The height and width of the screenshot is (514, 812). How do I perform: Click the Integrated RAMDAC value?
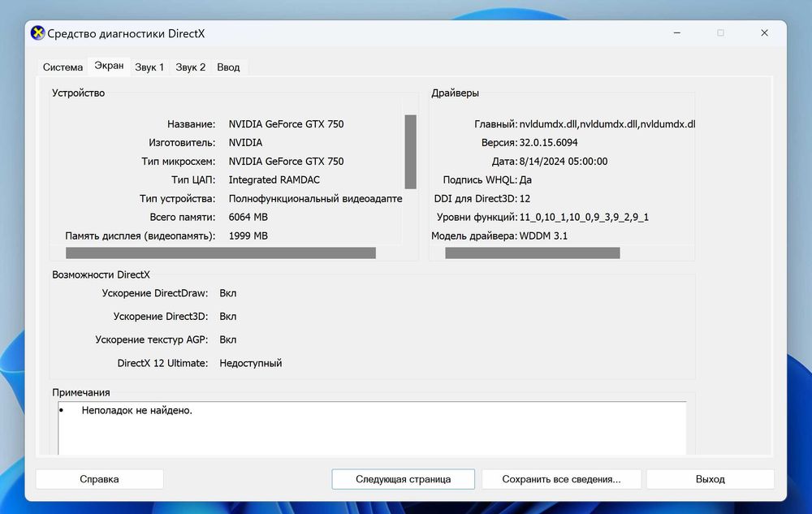(274, 180)
